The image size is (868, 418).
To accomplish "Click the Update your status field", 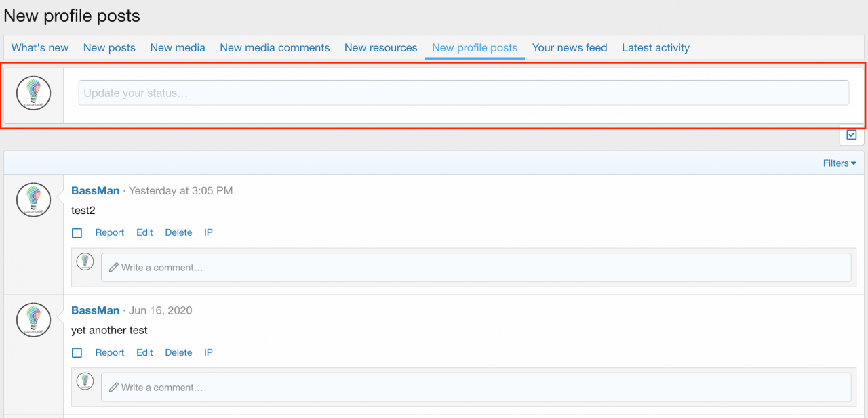I will point(463,93).
